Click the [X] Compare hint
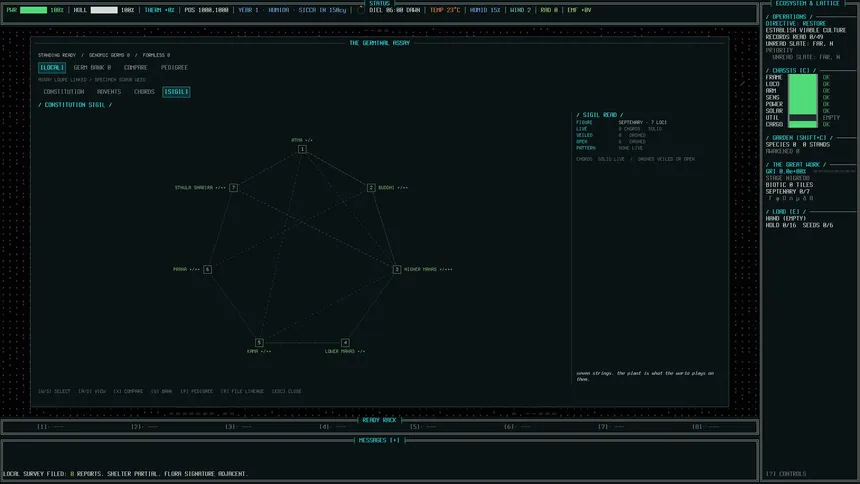860x484 pixels. tap(128, 391)
